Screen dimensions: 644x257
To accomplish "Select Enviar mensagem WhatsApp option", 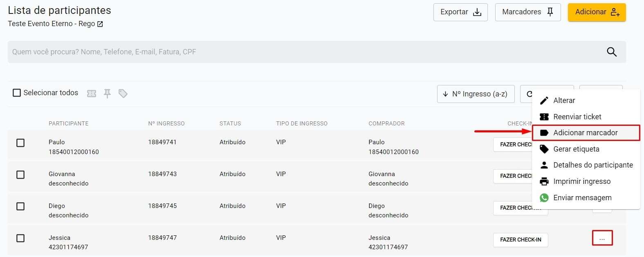I will click(x=582, y=198).
